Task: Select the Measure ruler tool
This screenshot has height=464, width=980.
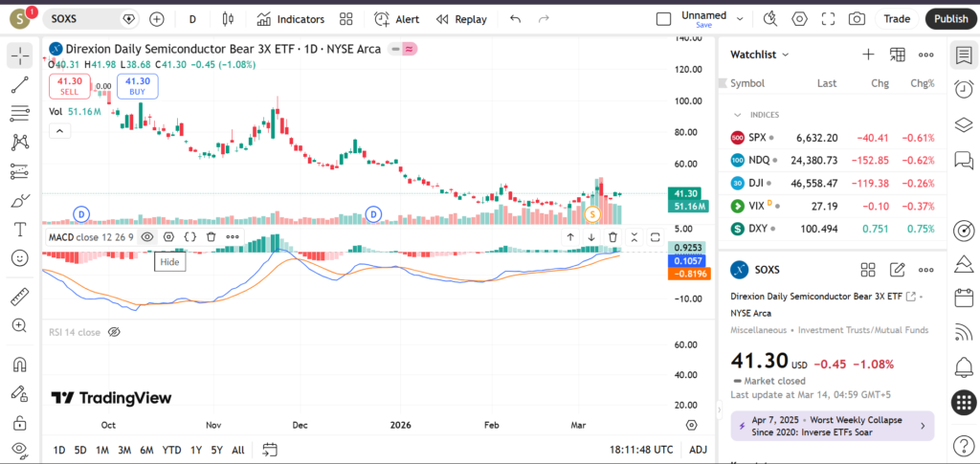Action: click(x=19, y=297)
